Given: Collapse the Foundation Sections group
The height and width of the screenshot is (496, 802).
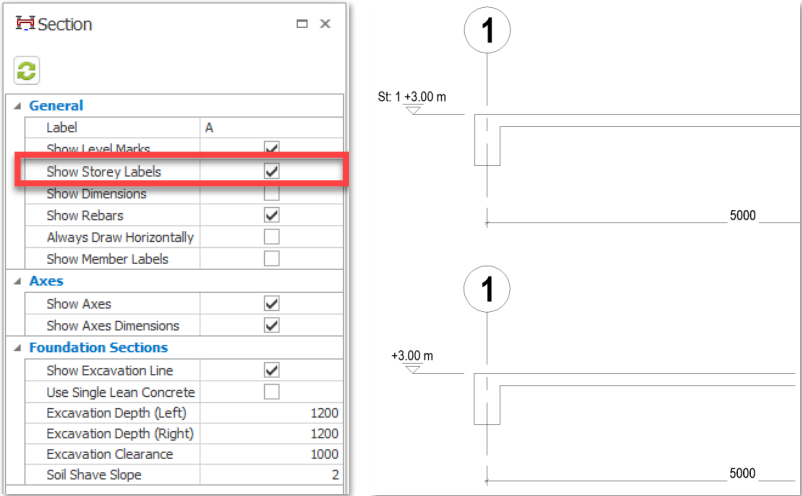Looking at the screenshot, I should point(17,348).
